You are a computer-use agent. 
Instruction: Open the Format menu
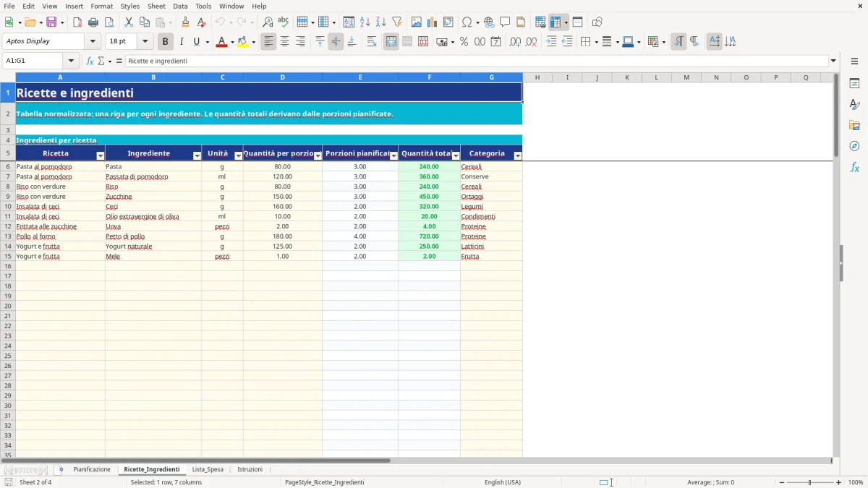(x=102, y=6)
